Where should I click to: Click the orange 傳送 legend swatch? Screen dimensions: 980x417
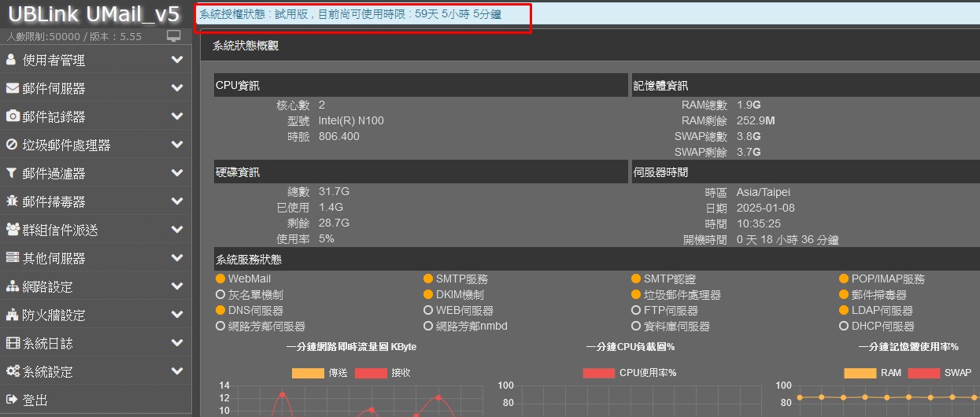(308, 373)
